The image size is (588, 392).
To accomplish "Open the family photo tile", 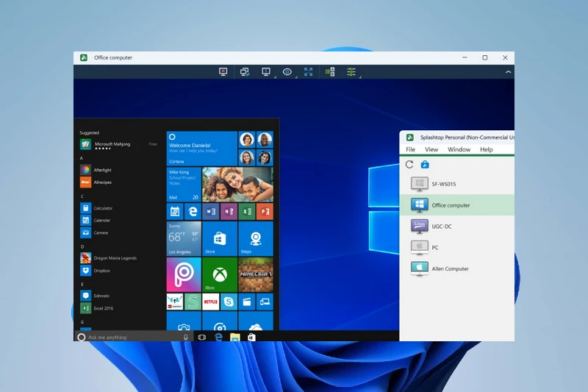I will (237, 185).
